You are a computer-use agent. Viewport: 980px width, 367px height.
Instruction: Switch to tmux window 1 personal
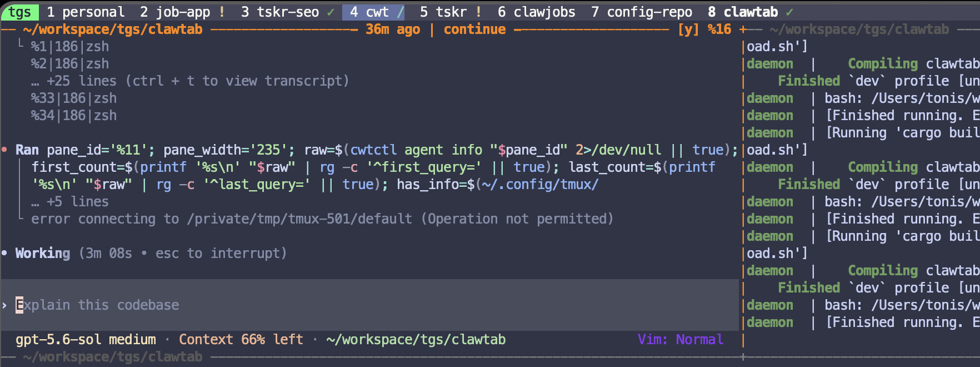click(86, 12)
